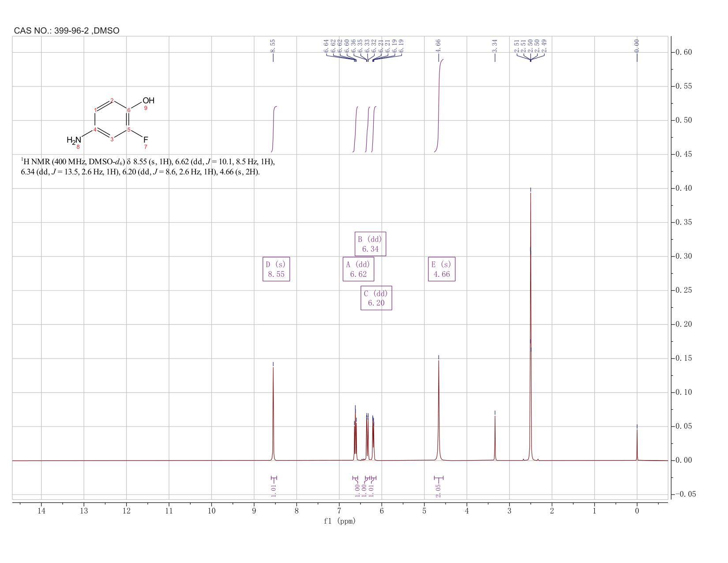Click the x-axis tick label 14
Screen dimensions: 728x563
41,511
